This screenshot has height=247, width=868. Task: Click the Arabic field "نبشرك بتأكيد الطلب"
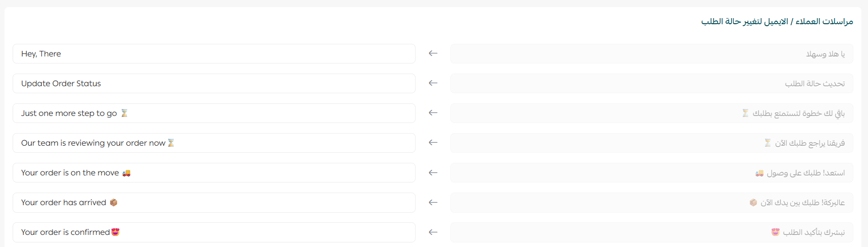coord(651,232)
